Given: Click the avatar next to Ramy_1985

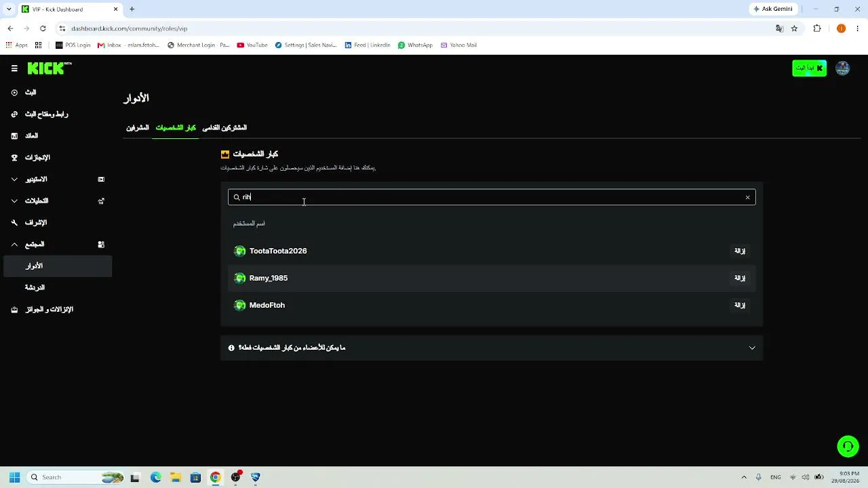Looking at the screenshot, I should click(x=239, y=278).
